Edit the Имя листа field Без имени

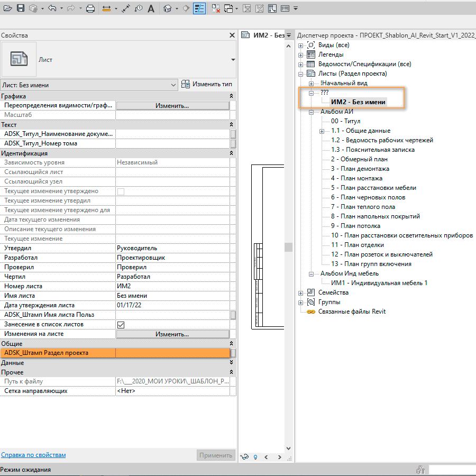pos(172,296)
